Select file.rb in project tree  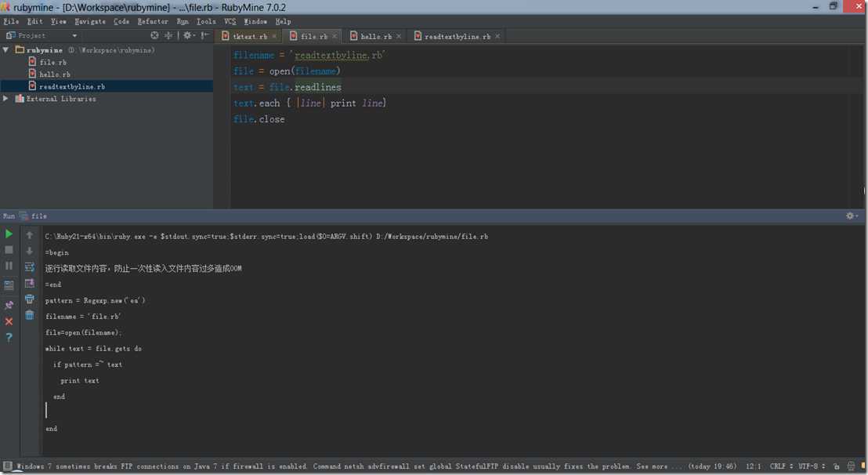coord(52,62)
